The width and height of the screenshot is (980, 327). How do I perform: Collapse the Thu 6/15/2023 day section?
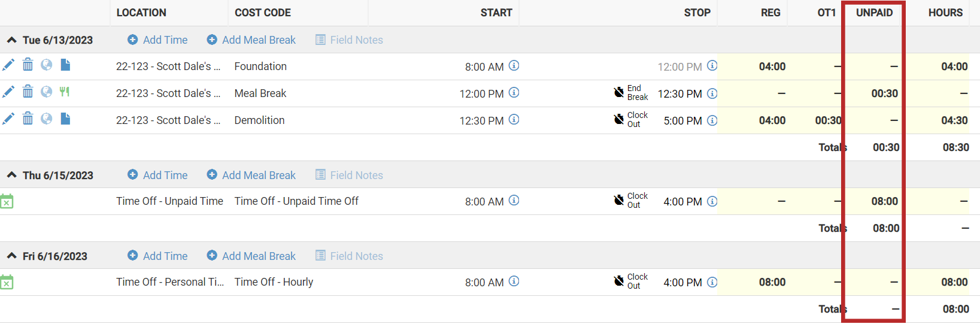[x=11, y=175]
